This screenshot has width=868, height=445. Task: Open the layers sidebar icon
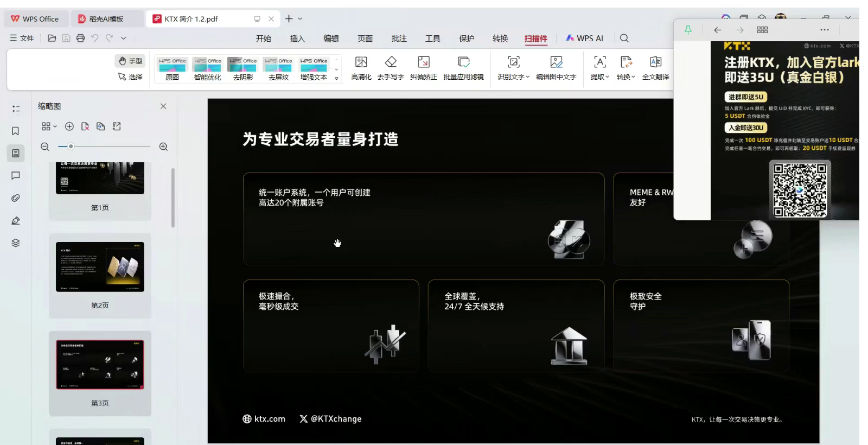tap(16, 243)
